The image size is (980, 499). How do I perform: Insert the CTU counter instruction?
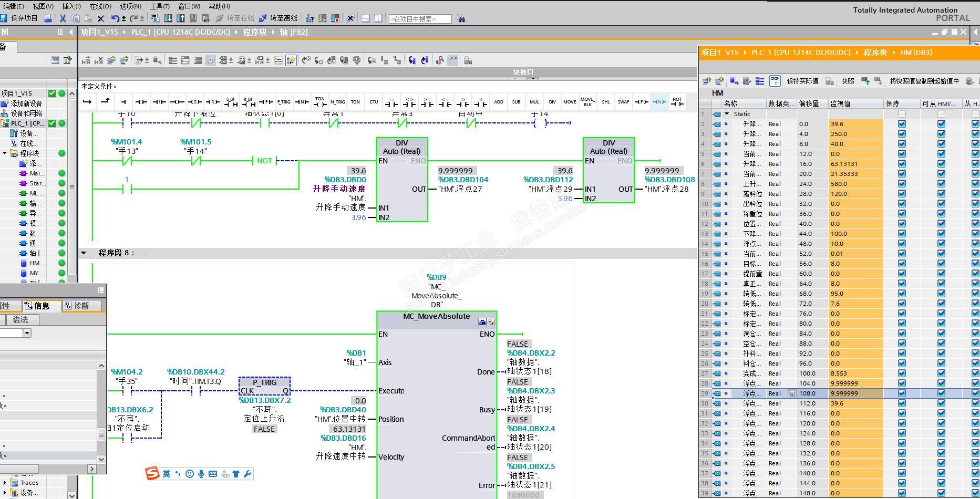[x=374, y=102]
